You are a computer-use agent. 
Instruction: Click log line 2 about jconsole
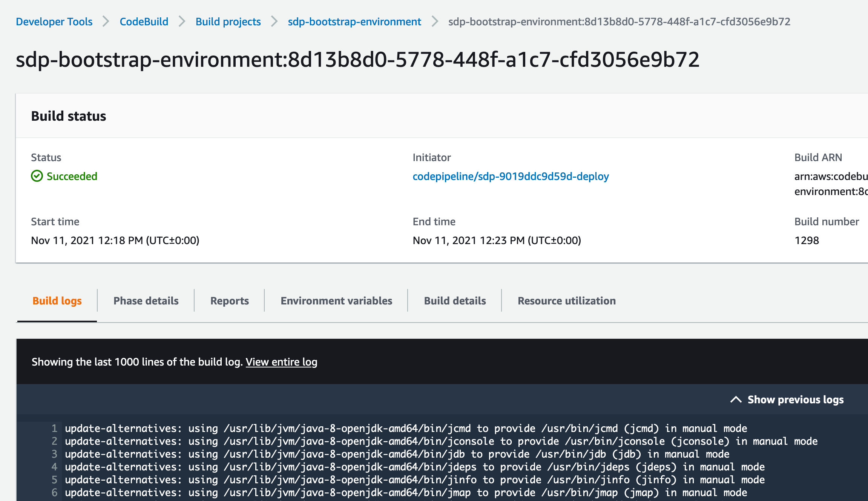(x=441, y=441)
